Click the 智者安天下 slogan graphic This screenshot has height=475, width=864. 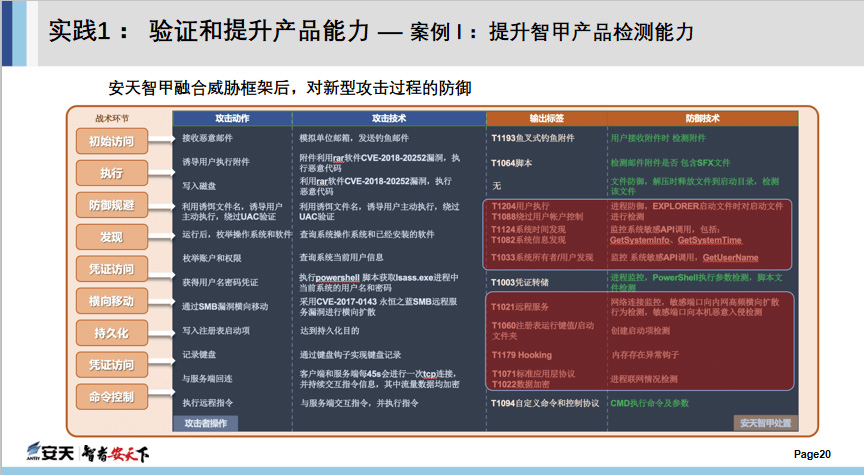(116, 453)
